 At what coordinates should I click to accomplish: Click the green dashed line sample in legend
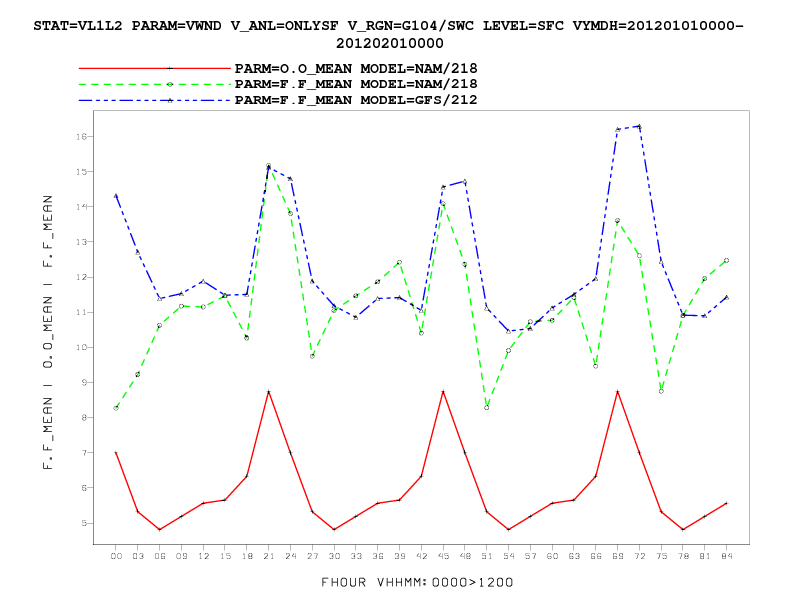click(155, 84)
